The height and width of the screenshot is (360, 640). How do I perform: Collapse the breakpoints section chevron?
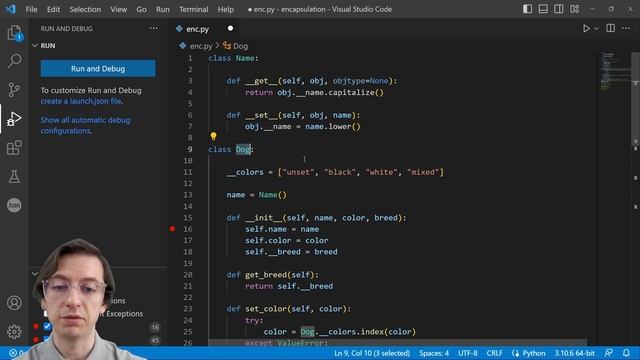(x=35, y=273)
